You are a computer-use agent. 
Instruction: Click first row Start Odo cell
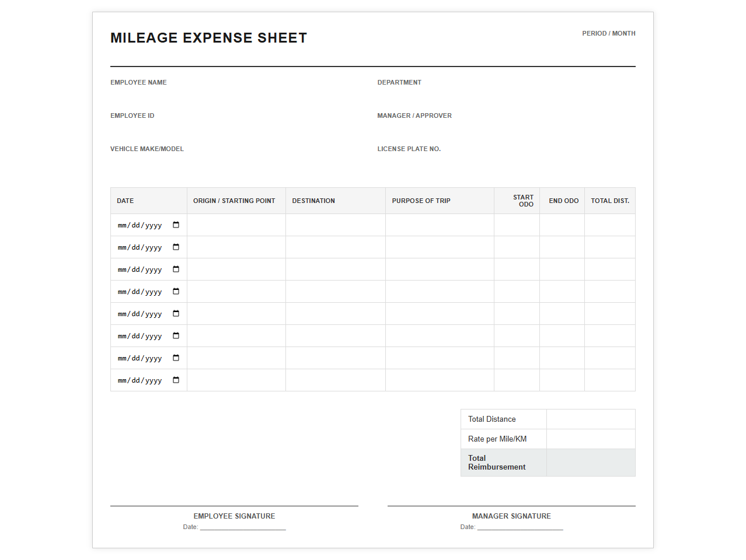[517, 225]
